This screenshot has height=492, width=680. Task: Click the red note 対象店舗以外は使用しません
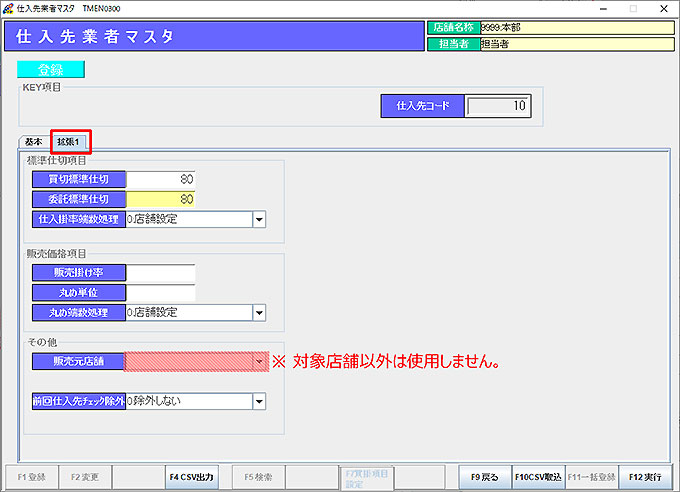(386, 361)
